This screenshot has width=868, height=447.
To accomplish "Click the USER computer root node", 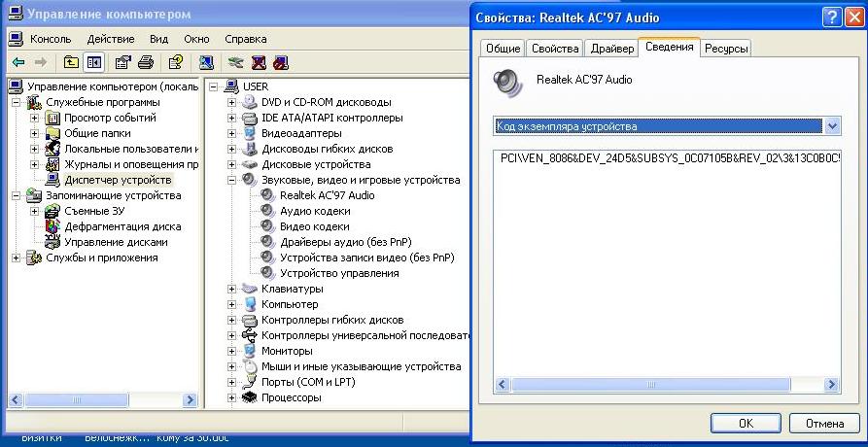I will [256, 86].
